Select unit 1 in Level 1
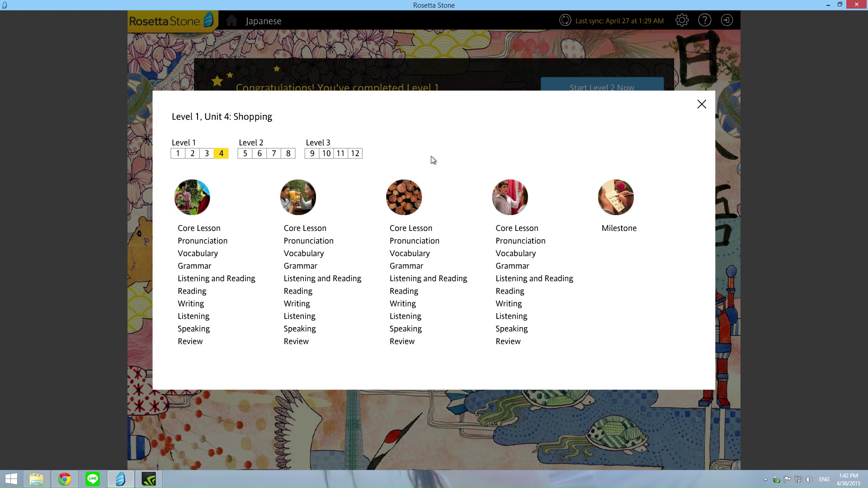The width and height of the screenshot is (868, 488). point(178,154)
